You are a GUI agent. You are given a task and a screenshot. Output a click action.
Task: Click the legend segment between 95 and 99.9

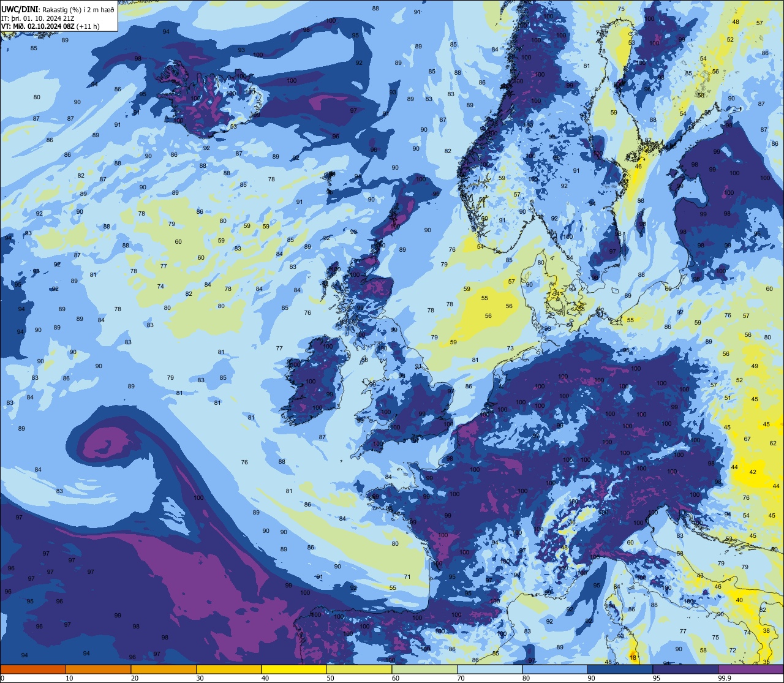click(686, 669)
